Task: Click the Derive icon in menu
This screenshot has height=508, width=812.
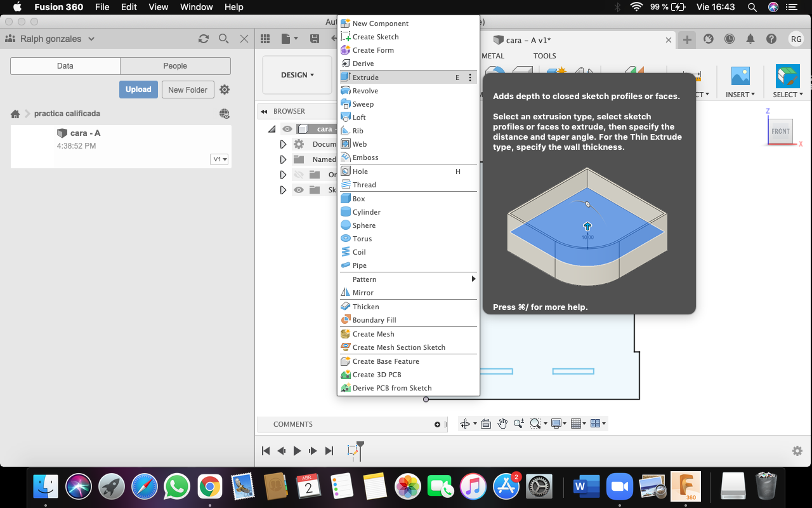Action: (x=346, y=63)
